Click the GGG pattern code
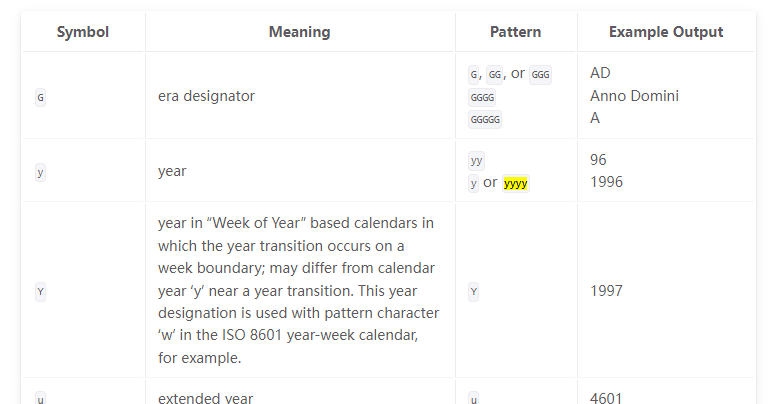 [x=540, y=75]
